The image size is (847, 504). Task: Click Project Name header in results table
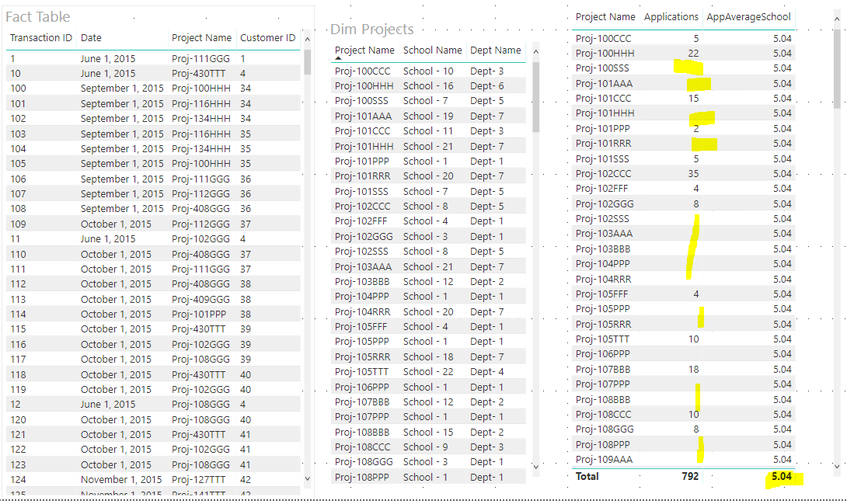(x=605, y=17)
